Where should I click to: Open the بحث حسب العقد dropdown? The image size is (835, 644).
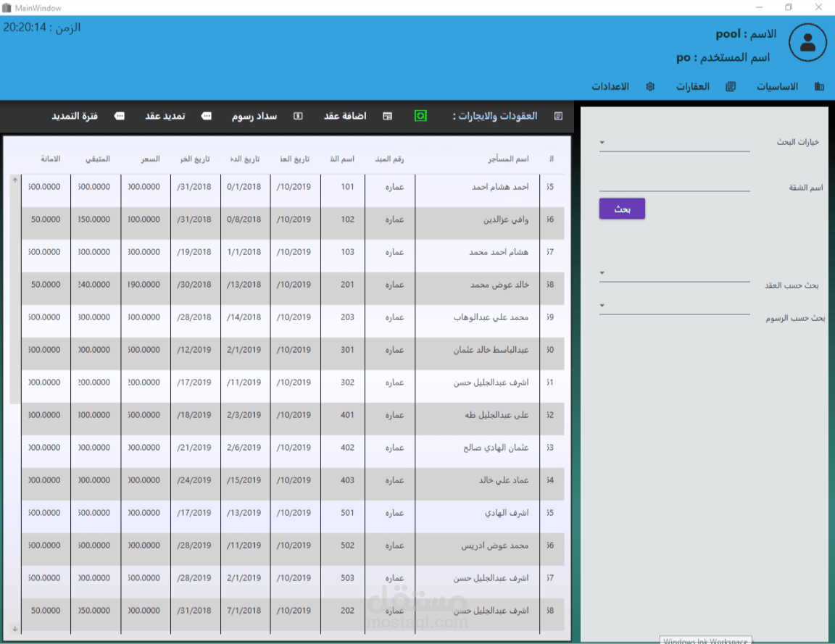pos(674,273)
